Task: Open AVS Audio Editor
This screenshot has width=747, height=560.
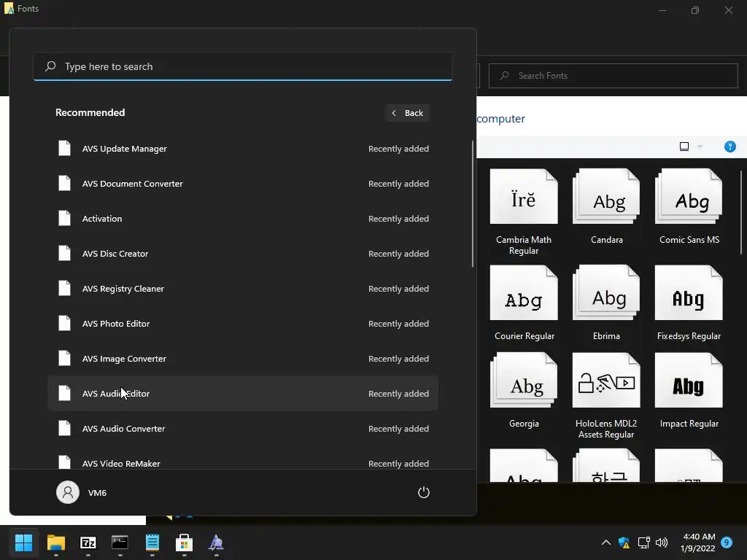Action: pos(243,393)
